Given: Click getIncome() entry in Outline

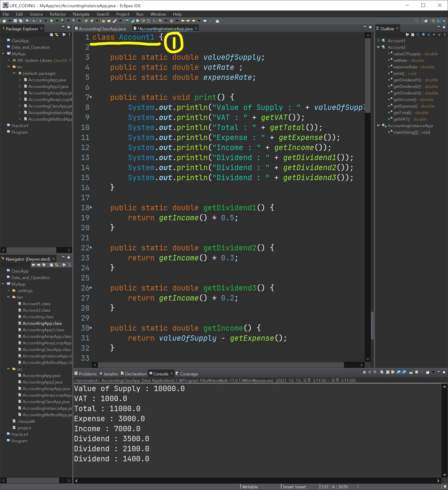Looking at the screenshot, I should coord(405,100).
